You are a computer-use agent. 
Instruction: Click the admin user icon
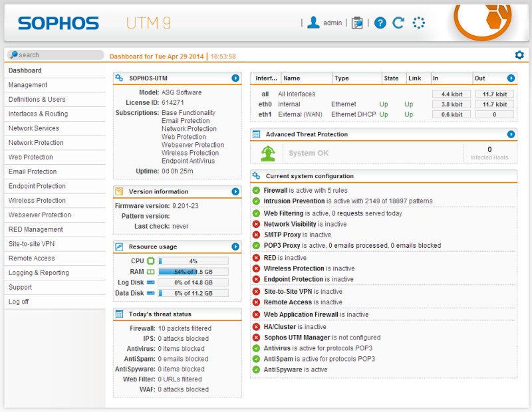[313, 23]
